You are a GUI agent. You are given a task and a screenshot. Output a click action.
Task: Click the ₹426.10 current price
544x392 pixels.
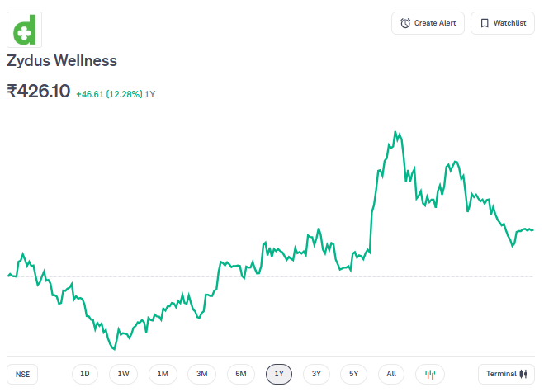point(38,92)
